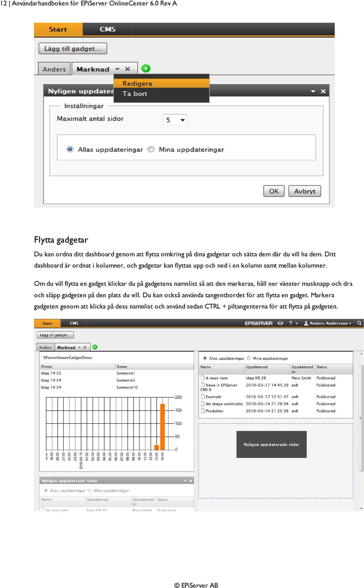
Task: Click the EPiServer logo in the dark bar
Action: point(259,323)
